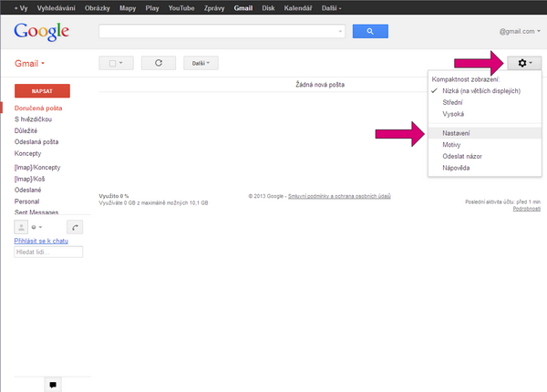
Task: Click Podrobnosti account activity link
Action: pos(526,209)
